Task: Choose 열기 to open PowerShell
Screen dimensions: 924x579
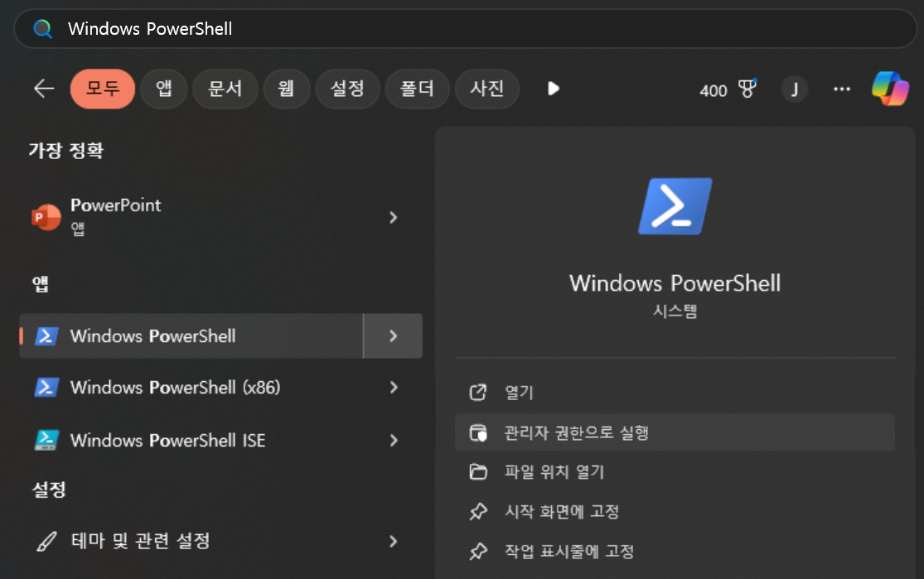Action: [675, 393]
